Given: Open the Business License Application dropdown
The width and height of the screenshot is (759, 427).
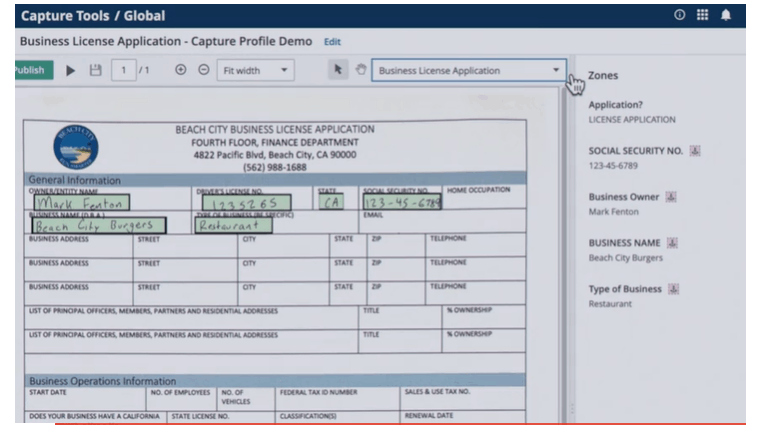Looking at the screenshot, I should [468, 70].
